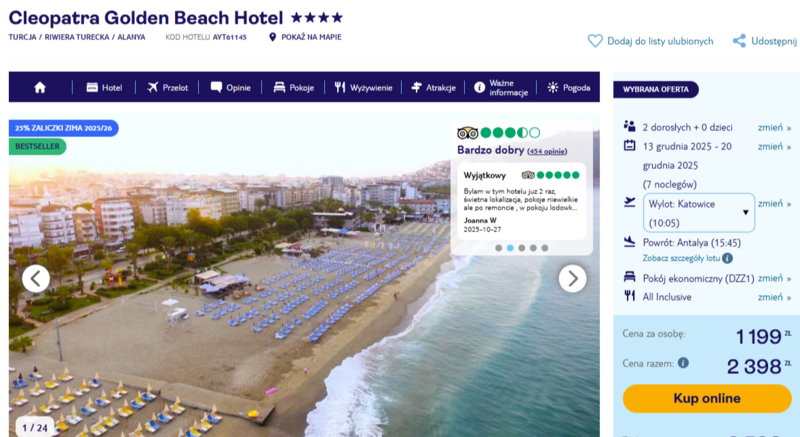800x437 pixels.
Task: Open the Wylot: Katowice departure dropdown
Action: tap(698, 213)
